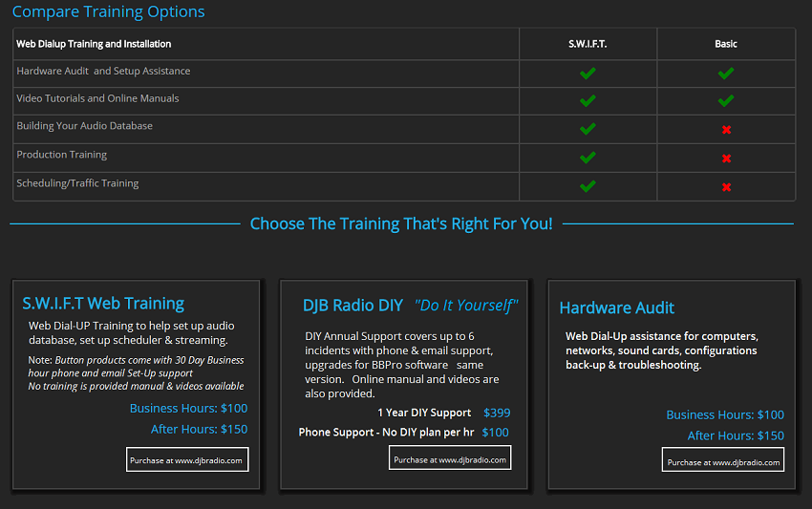Click Purchase button in S.W.I.F.T Web Training card
Image resolution: width=812 pixels, height=509 pixels.
187,459
